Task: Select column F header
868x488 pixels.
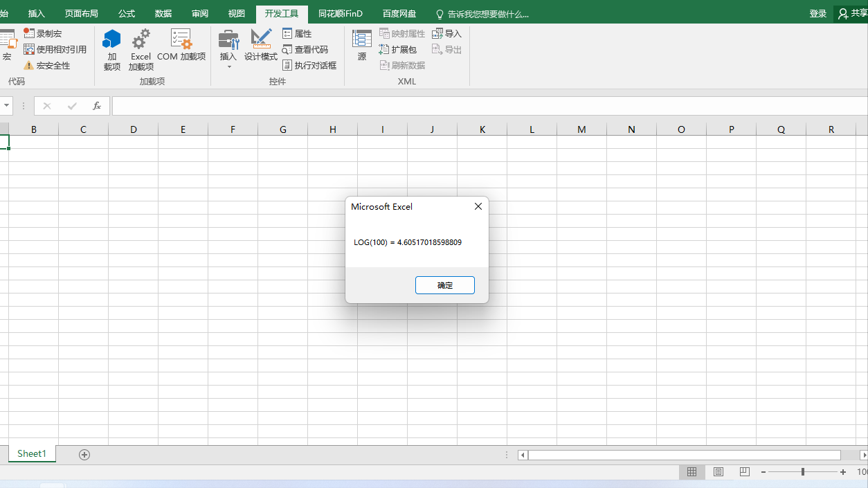Action: 233,129
